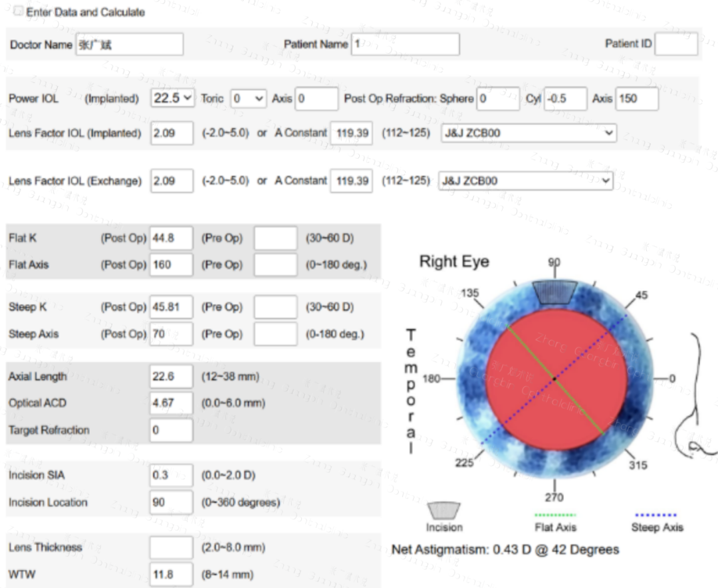Click the Doctor Name input field
Image resolution: width=718 pixels, height=588 pixels.
pyautogui.click(x=130, y=45)
